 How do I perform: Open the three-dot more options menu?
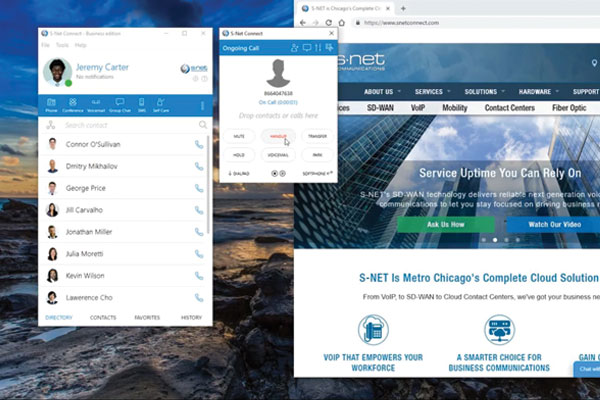[x=202, y=105]
